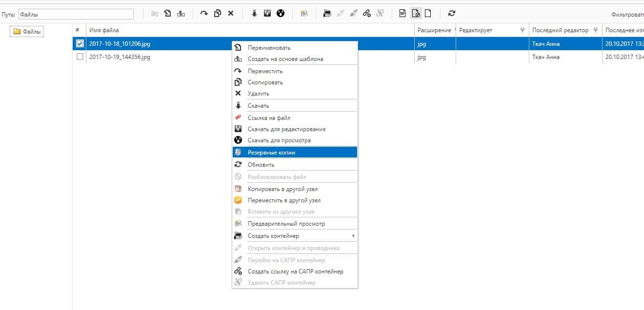Screen dimensions: 644x310
Task: Click the toolbar document icon with text lines
Action: (402, 14)
